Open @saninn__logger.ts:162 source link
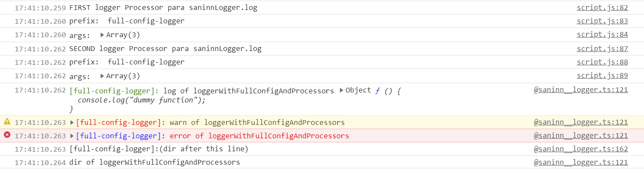644x169 pixels. coord(581,149)
